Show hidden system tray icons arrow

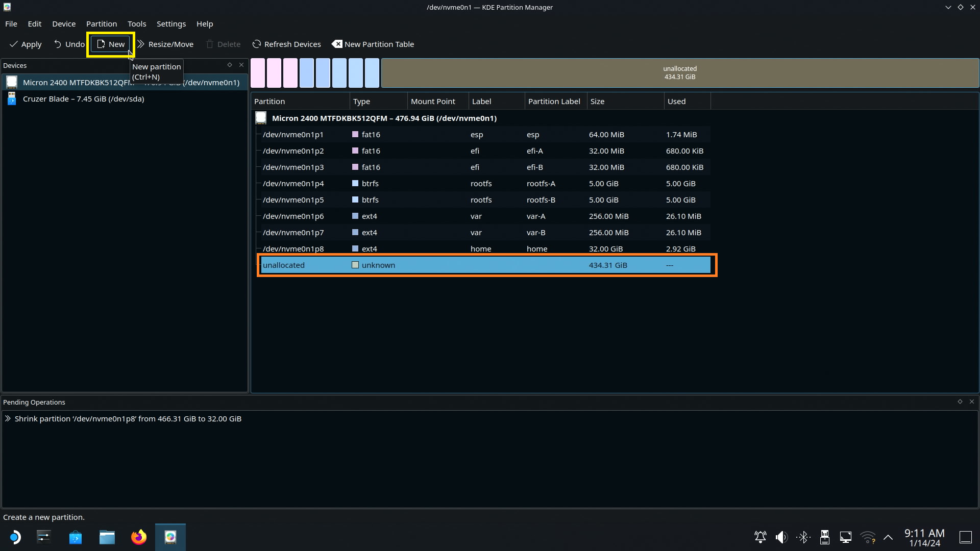pos(888,537)
